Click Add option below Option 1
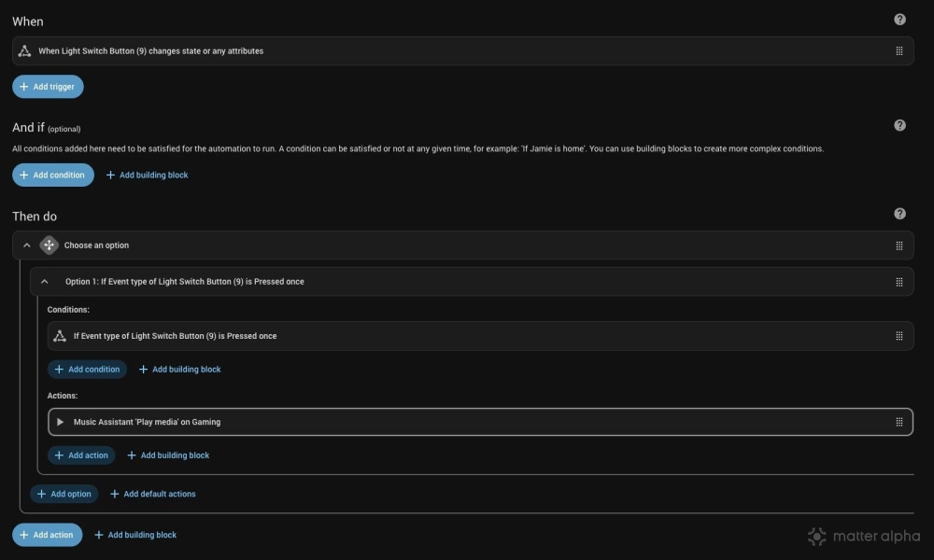Screen dimensions: 934x560 (64, 494)
